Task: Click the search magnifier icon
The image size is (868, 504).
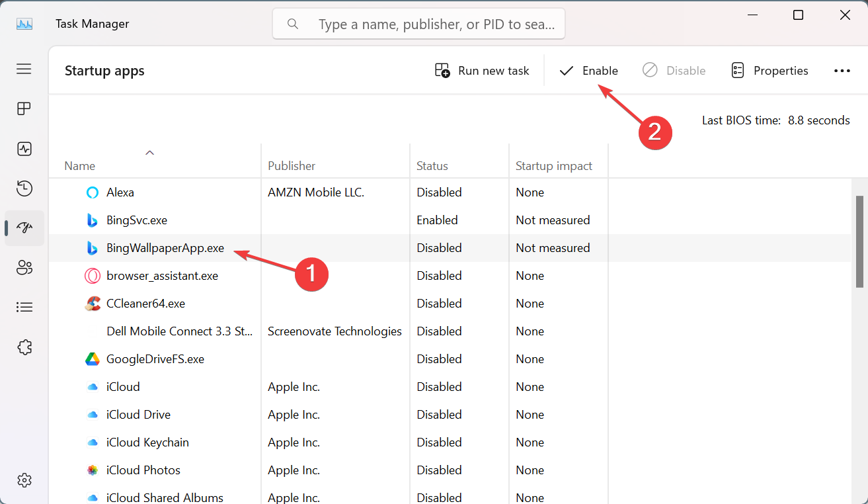Action: coord(293,24)
